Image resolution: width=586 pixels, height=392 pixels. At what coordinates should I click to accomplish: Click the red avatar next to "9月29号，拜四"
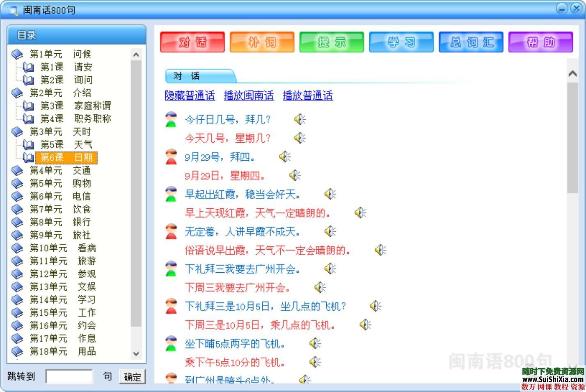tap(170, 157)
